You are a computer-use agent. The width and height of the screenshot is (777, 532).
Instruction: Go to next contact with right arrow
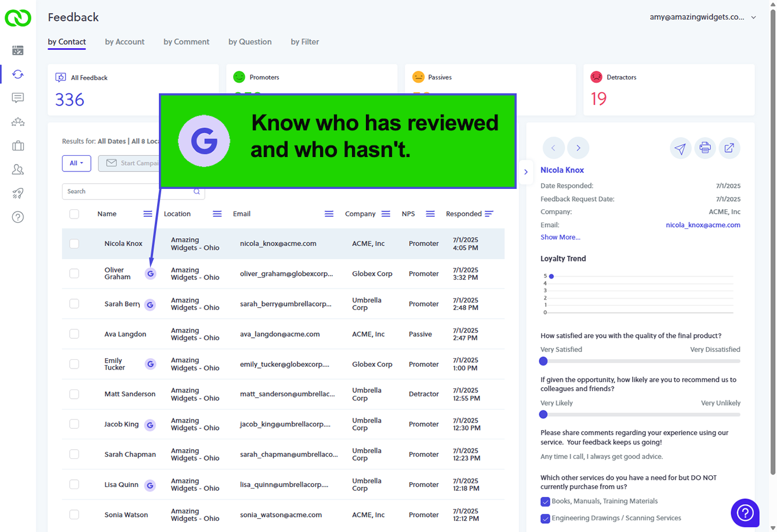pyautogui.click(x=578, y=148)
